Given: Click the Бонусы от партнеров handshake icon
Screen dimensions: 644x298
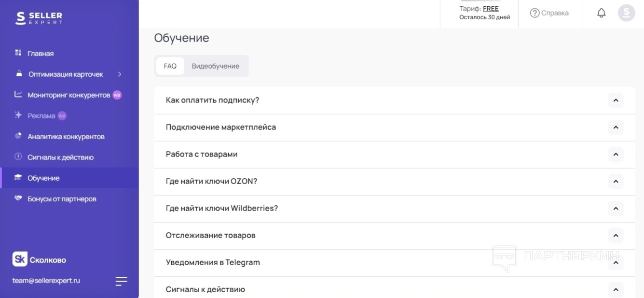Looking at the screenshot, I should point(18,199).
